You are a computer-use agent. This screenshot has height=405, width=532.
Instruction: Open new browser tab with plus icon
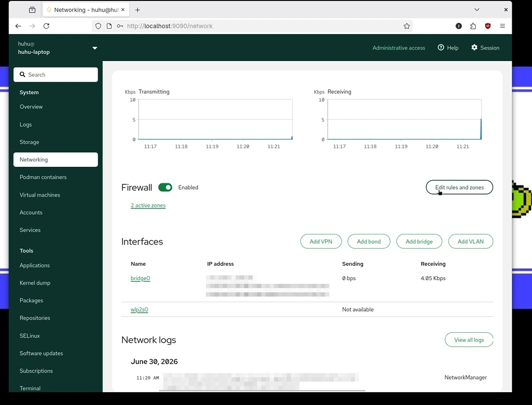(x=137, y=10)
